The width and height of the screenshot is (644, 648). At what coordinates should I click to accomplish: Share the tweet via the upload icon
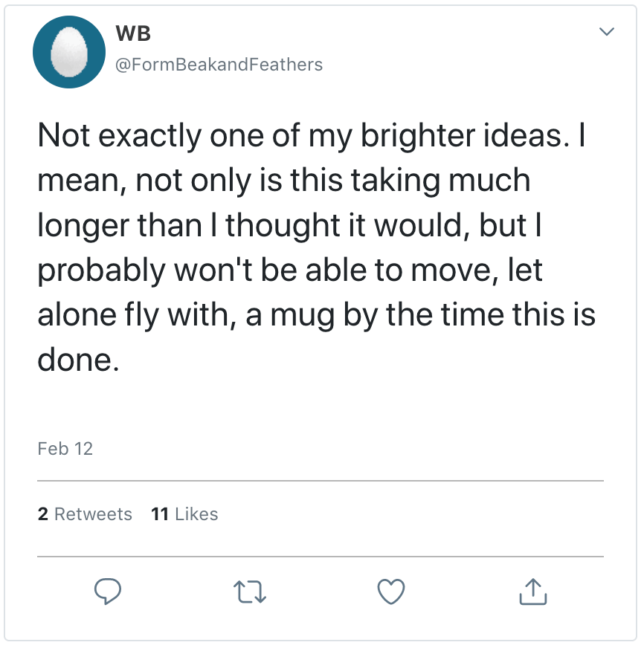point(532,592)
